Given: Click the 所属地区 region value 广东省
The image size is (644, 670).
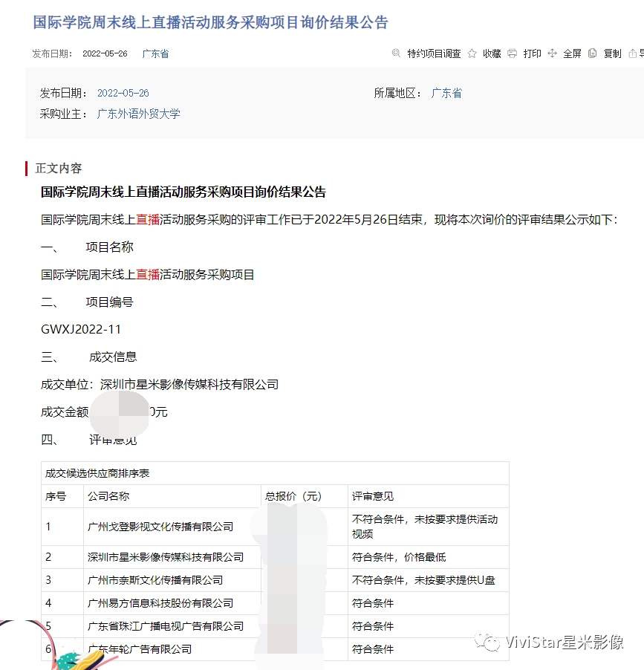Looking at the screenshot, I should (x=446, y=90).
